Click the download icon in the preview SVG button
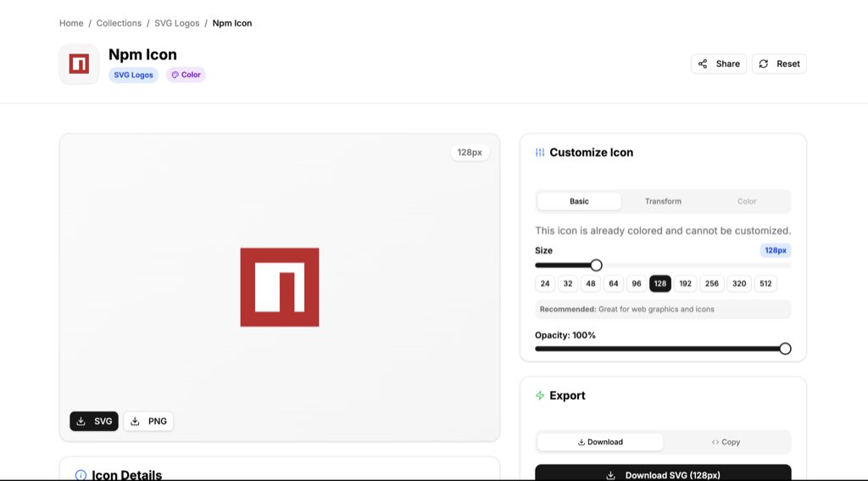Image resolution: width=868 pixels, height=481 pixels. coord(81,421)
